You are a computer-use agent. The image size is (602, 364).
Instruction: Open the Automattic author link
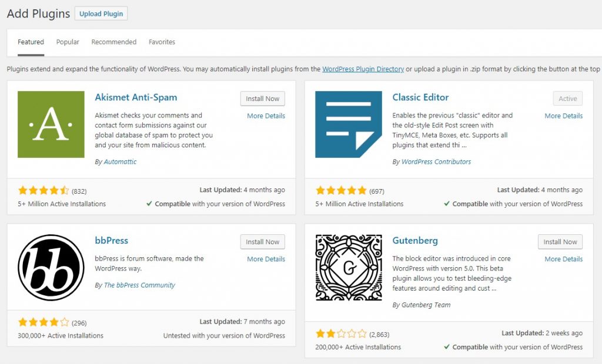click(120, 162)
